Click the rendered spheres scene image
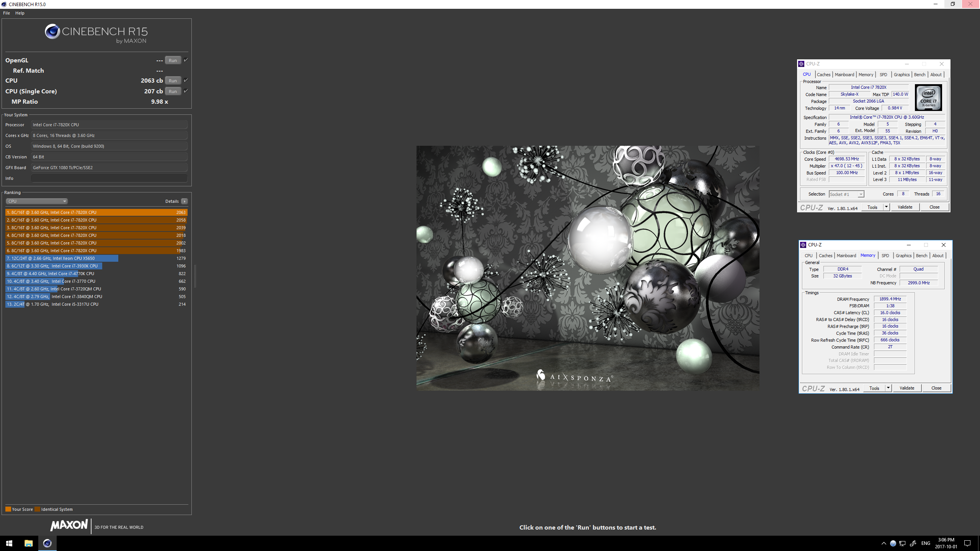The image size is (980, 551). [x=588, y=268]
